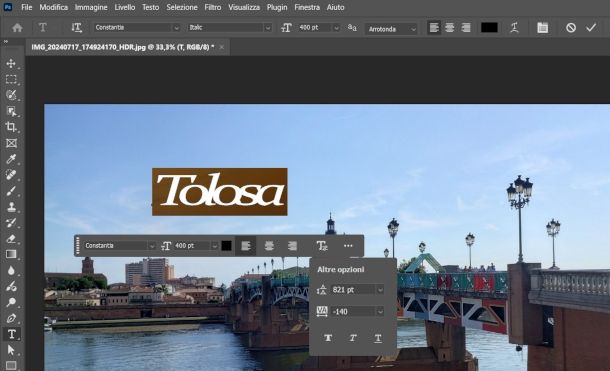This screenshot has width=610, height=371.
Task: Select the Pen tool
Action: [x=11, y=318]
